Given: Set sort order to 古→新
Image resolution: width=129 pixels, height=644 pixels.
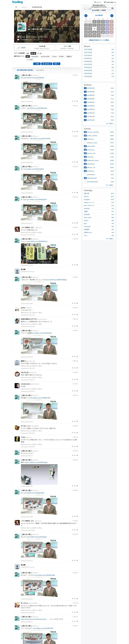Looking at the screenshot, I should 39,53.
